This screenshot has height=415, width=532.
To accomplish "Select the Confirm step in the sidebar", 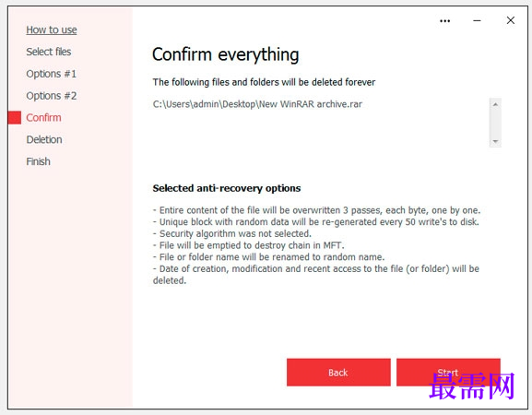I will point(43,118).
